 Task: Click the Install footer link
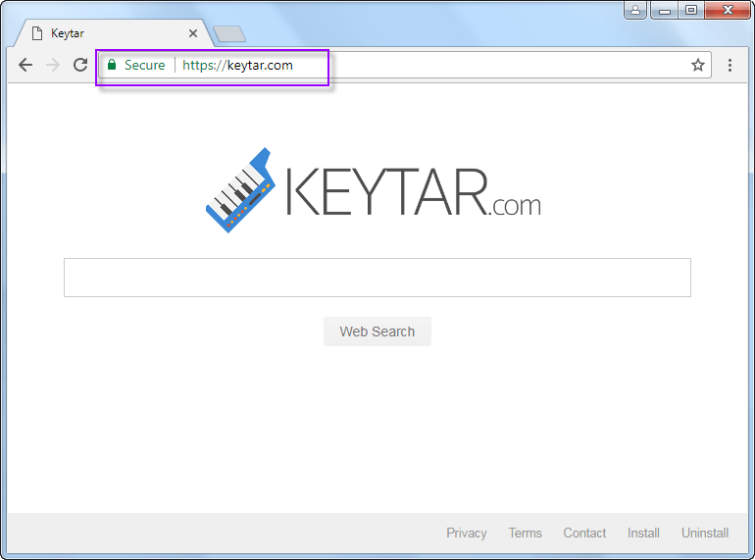click(643, 533)
